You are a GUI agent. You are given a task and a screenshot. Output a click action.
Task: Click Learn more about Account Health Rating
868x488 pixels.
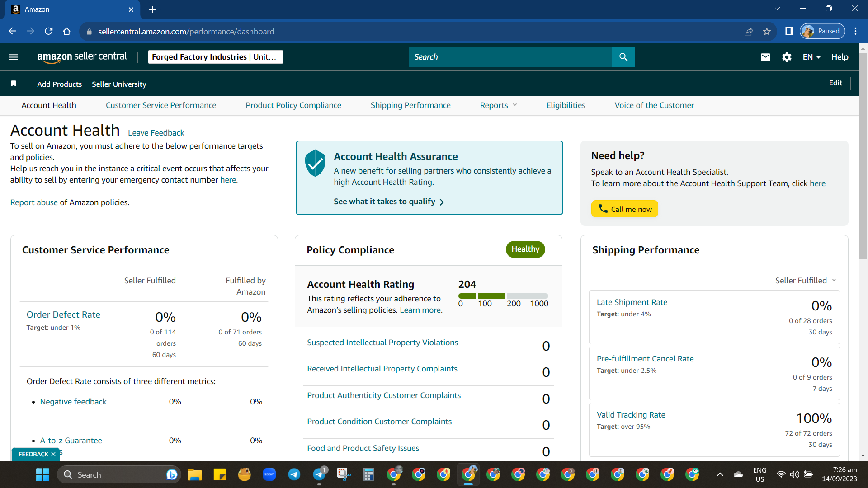click(420, 310)
